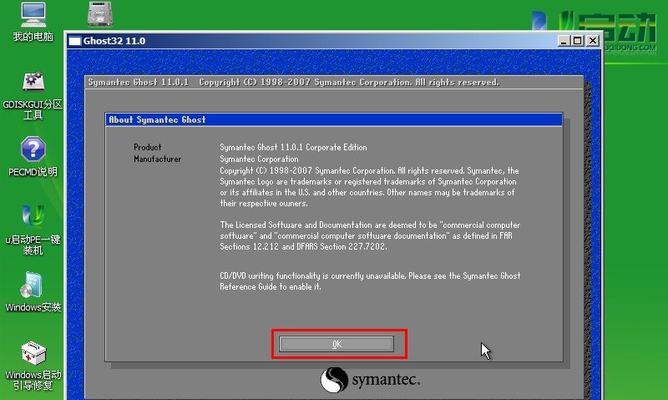This screenshot has height=400, width=668.
Task: Click the About Symantec Ghost title bar
Action: tap(334, 120)
